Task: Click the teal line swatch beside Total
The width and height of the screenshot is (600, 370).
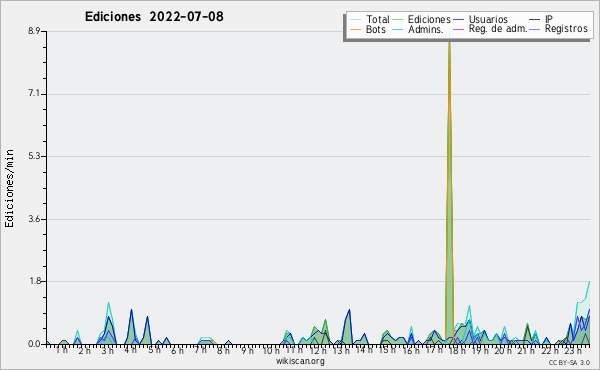Action: tap(355, 20)
